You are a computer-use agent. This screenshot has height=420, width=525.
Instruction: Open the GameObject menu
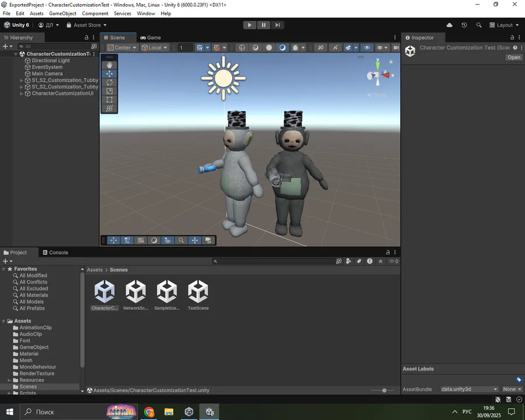62,13
